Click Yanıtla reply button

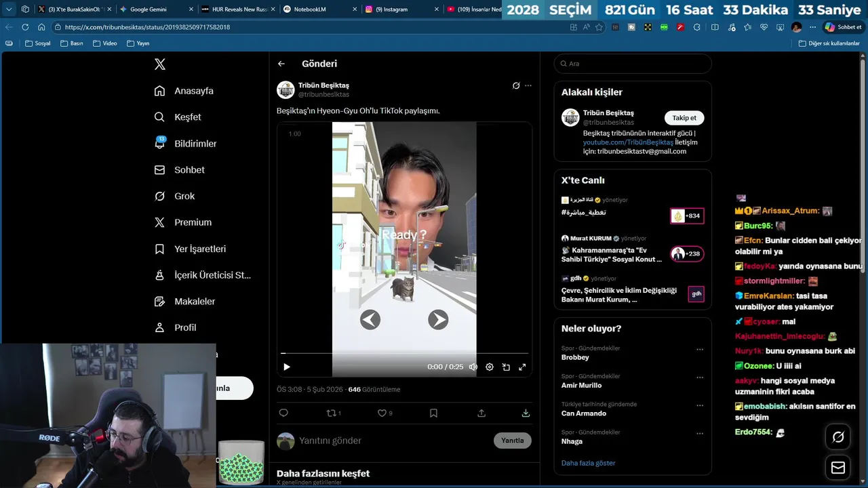point(513,441)
